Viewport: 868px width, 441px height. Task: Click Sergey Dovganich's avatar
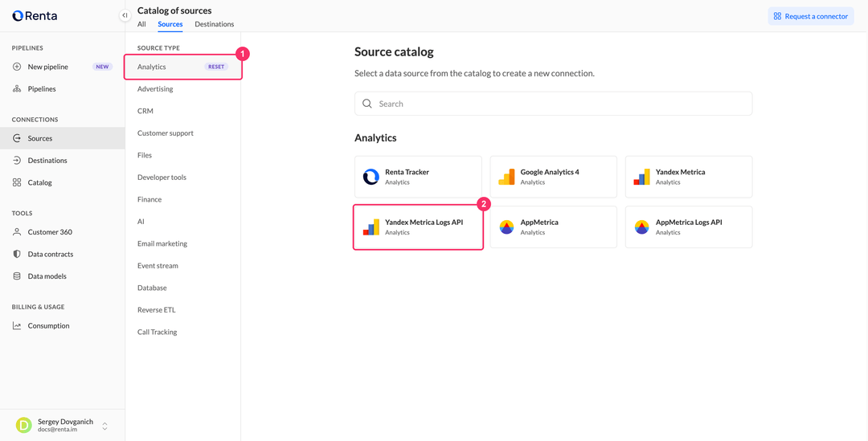click(24, 425)
